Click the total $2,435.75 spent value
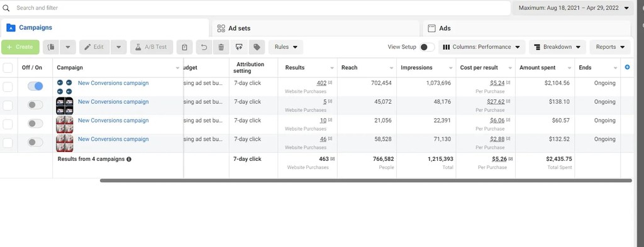This screenshot has width=644, height=247. (x=558, y=159)
